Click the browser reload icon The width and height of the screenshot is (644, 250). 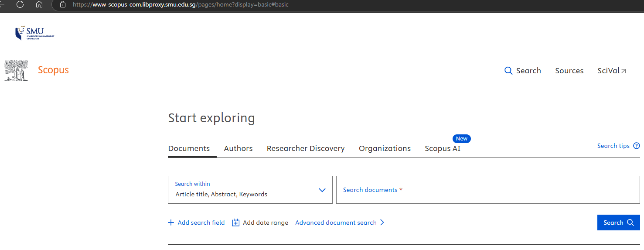point(20,4)
